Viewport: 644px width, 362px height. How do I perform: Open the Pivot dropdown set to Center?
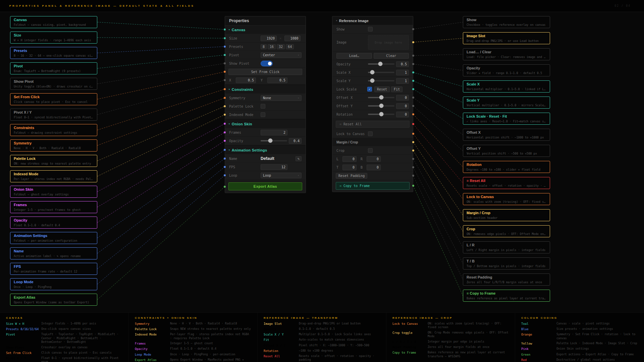(281, 55)
